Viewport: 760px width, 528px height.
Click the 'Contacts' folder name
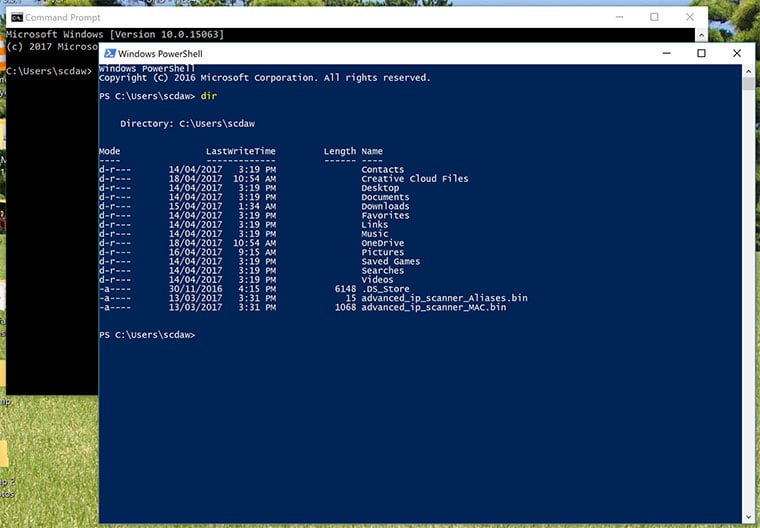(x=382, y=170)
